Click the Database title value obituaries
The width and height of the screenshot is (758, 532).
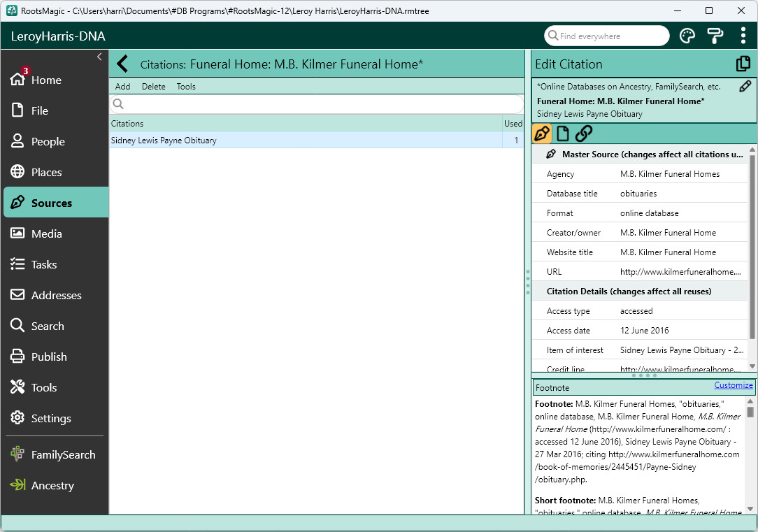(x=638, y=193)
